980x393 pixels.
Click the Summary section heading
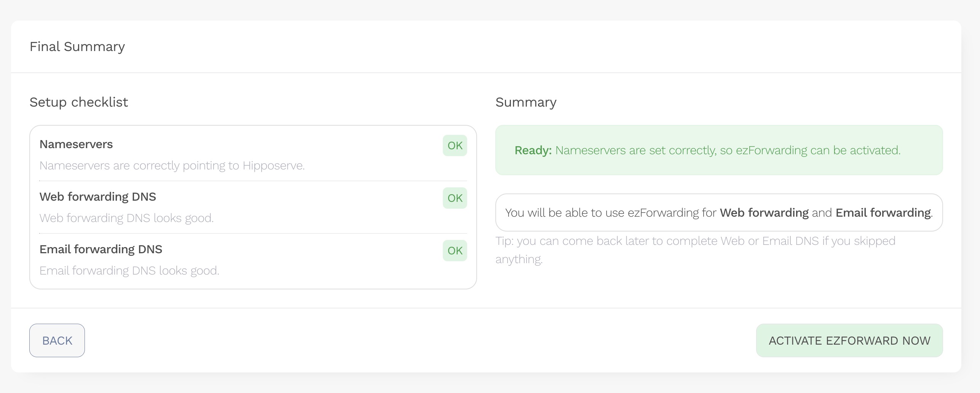(x=526, y=102)
